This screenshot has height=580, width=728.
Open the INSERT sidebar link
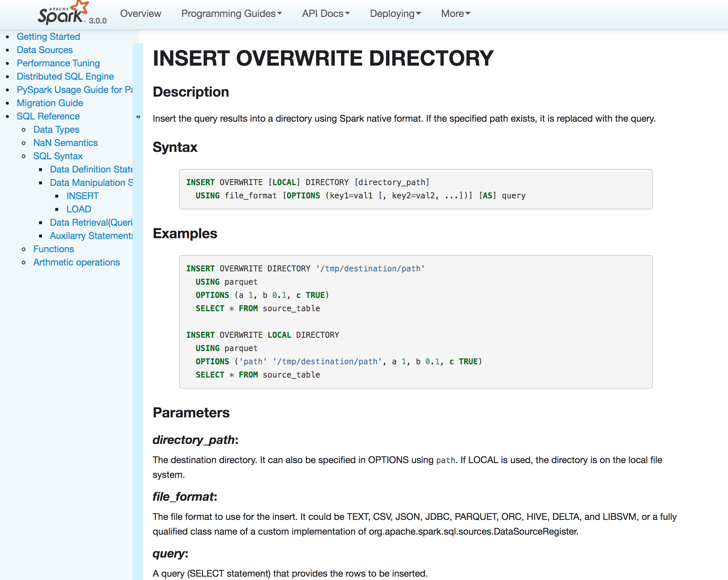click(x=83, y=196)
